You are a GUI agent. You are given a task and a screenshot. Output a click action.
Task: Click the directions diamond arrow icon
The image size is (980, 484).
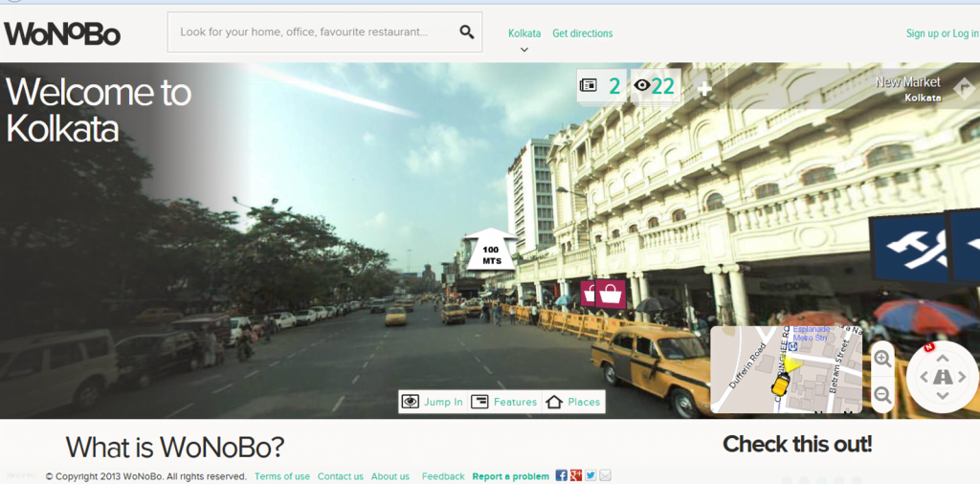coord(964,88)
